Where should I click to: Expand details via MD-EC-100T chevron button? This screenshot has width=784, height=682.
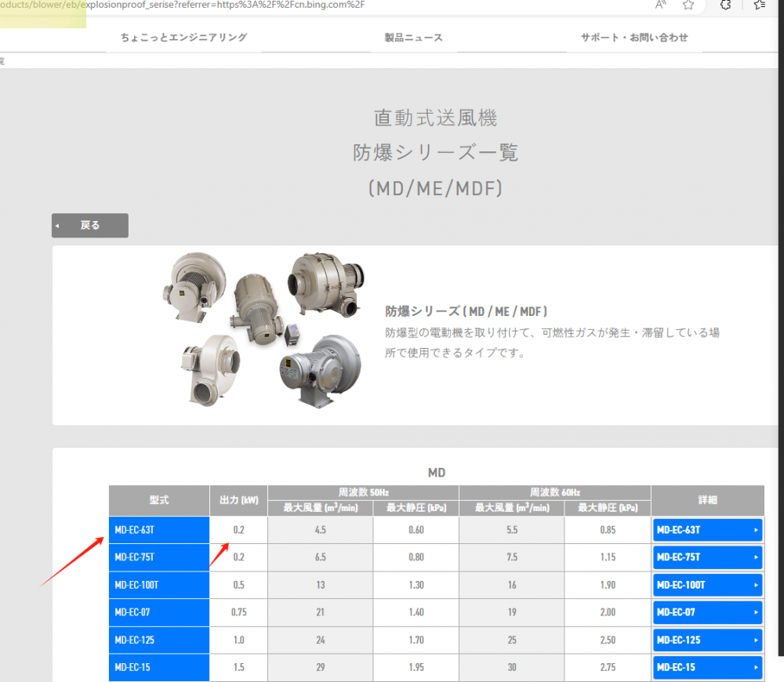point(754,585)
